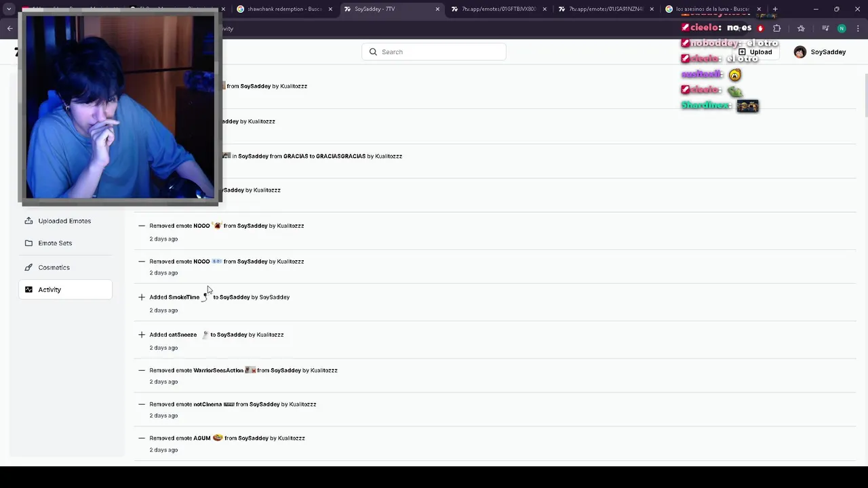Open Cosmetics in the sidebar
Screen dimensions: 868x488
(x=65, y=267)
